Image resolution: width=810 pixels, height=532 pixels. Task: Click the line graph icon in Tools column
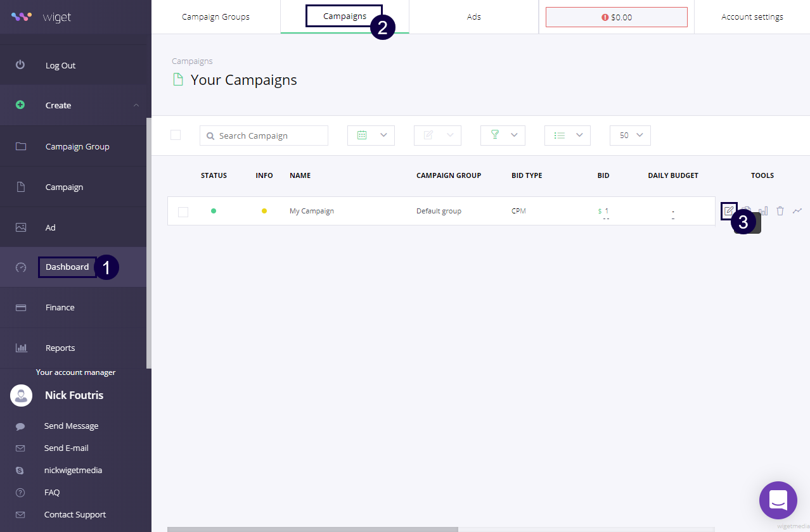coord(797,211)
